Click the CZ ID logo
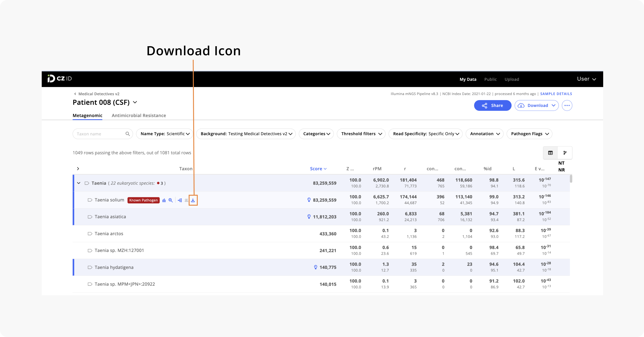The width and height of the screenshot is (644, 337). [x=59, y=79]
